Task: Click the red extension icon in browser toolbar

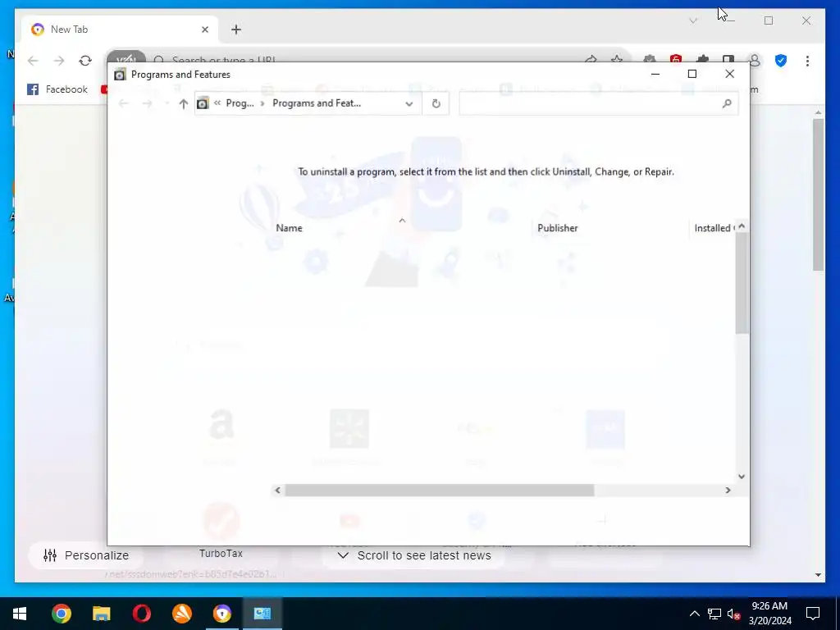Action: pyautogui.click(x=676, y=59)
